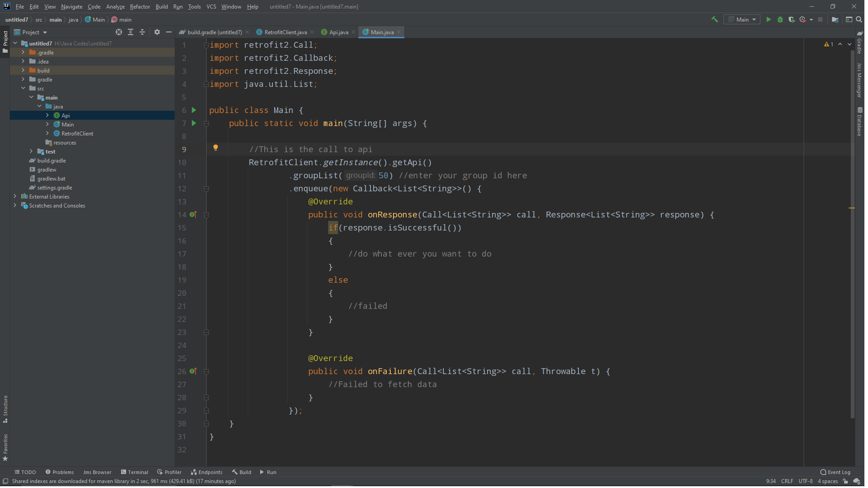Screen dimensions: 868x488
Task: Expand External Libraries node
Action: click(15, 197)
